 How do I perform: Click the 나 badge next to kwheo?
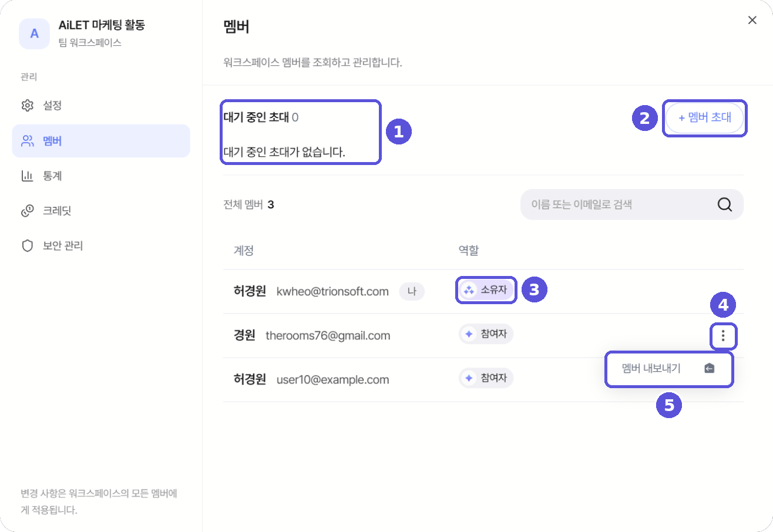(412, 291)
